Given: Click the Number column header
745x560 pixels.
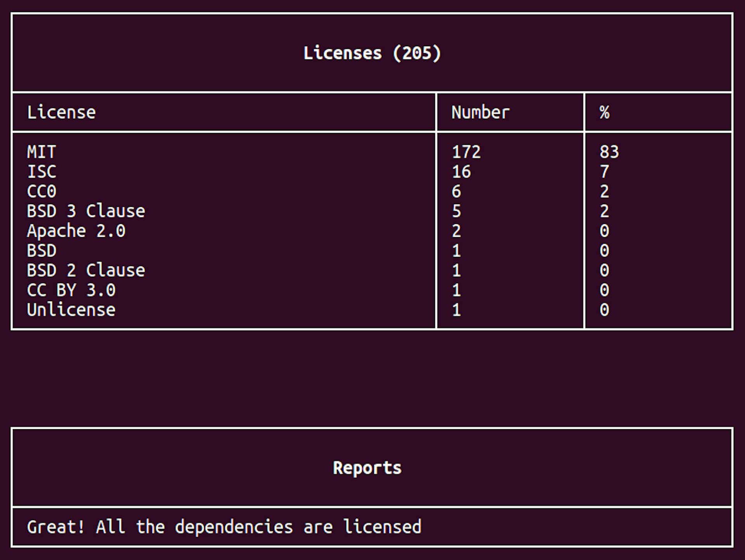Looking at the screenshot, I should [x=480, y=113].
